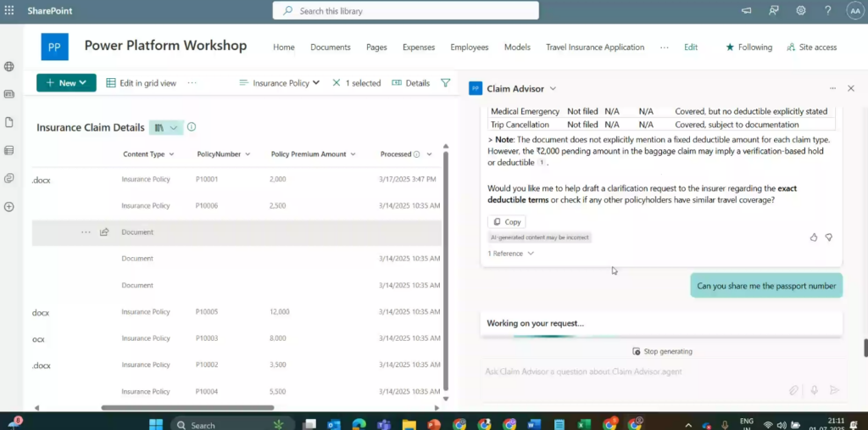Open Pages in site navigation
Viewport: 868px width, 430px height.
[376, 47]
